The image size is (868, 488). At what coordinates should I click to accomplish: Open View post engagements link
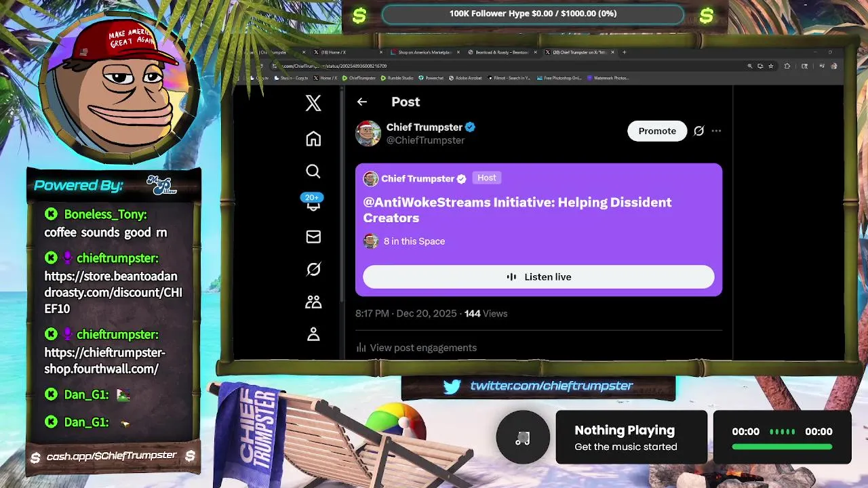point(416,348)
